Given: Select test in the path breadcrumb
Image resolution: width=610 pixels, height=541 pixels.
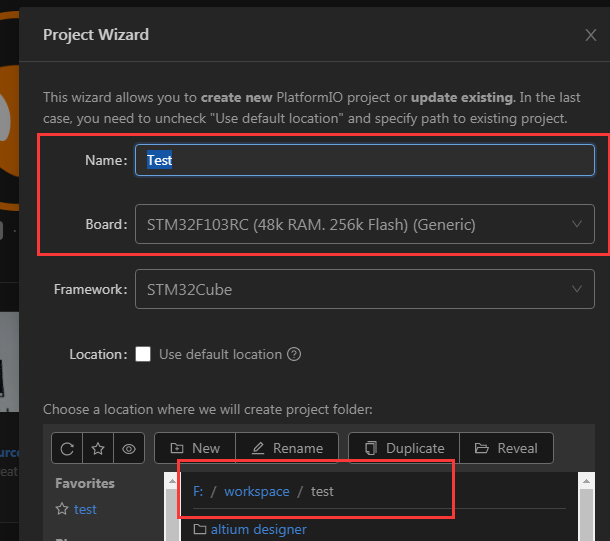Looking at the screenshot, I should (322, 492).
